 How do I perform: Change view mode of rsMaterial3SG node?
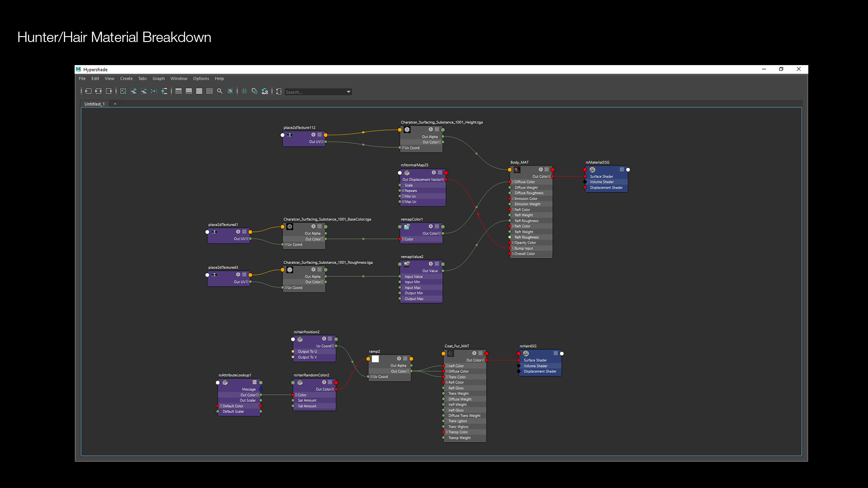[x=622, y=169]
